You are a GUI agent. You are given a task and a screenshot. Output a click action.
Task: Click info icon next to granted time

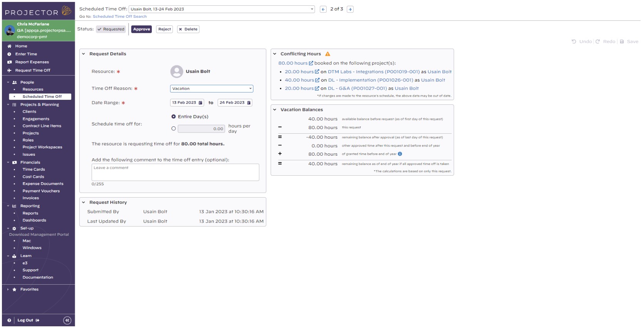(x=400, y=154)
